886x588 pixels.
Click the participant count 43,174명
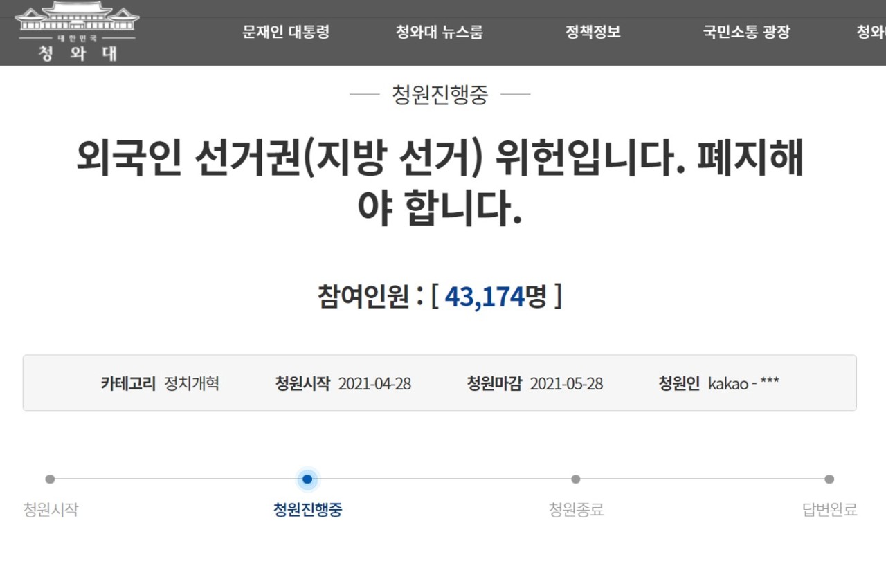[496, 297]
